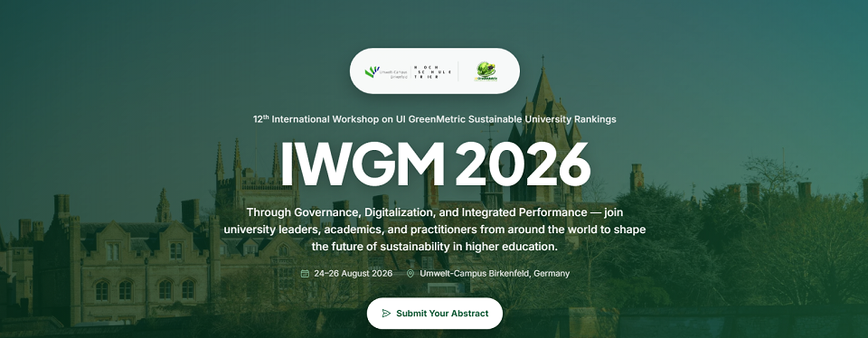Click the paper plane icon in Submit button

coord(386,314)
